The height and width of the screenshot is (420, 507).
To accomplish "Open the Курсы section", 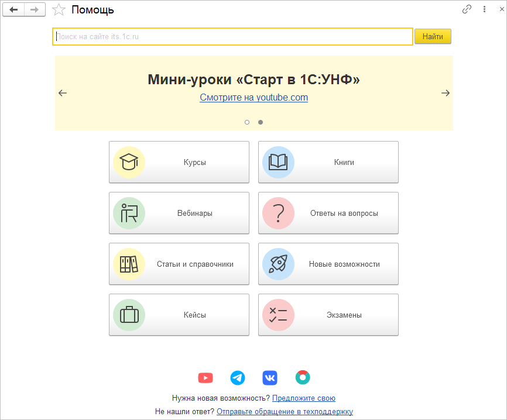I will click(179, 162).
